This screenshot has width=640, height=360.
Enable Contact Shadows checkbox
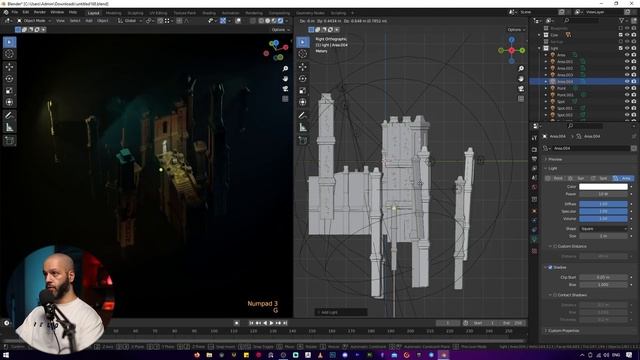tap(556, 295)
